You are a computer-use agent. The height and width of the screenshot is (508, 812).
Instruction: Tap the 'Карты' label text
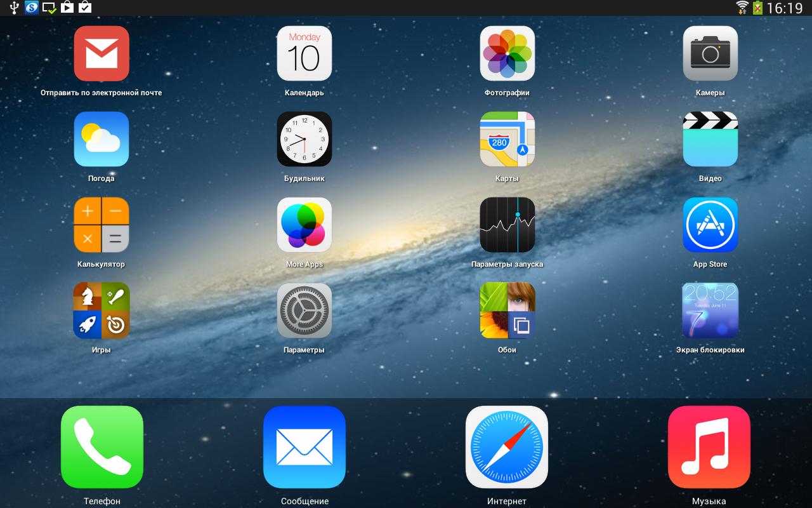pyautogui.click(x=507, y=178)
